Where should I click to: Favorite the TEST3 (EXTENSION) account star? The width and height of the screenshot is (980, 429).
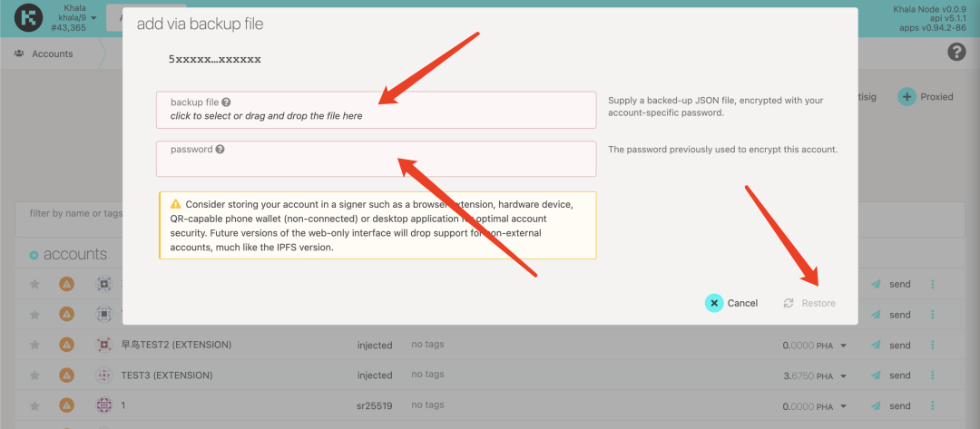[34, 375]
